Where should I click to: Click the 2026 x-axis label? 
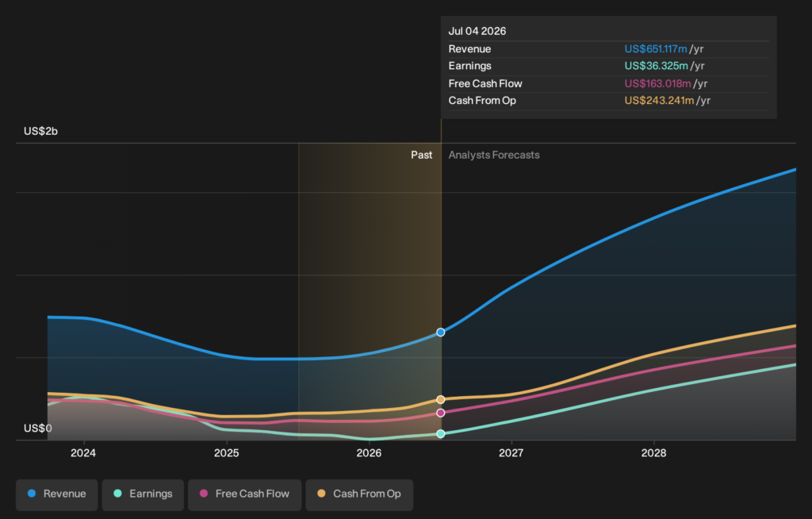[370, 453]
